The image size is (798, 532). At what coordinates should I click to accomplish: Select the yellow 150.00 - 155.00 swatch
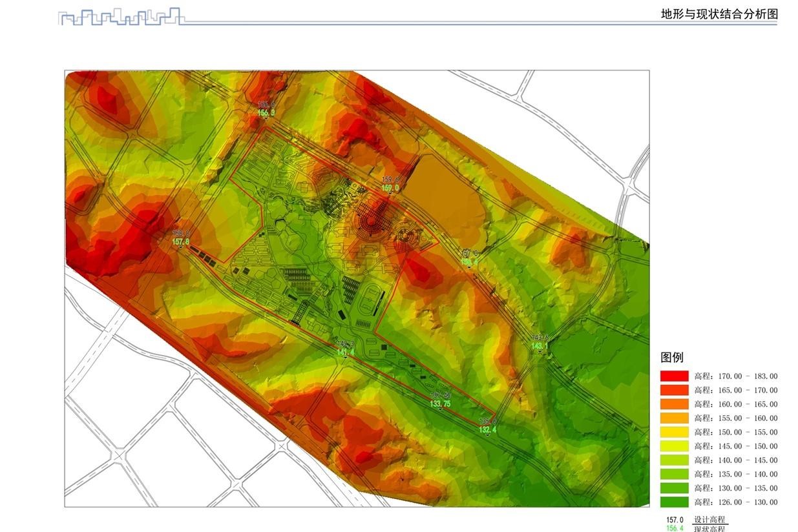pos(674,432)
